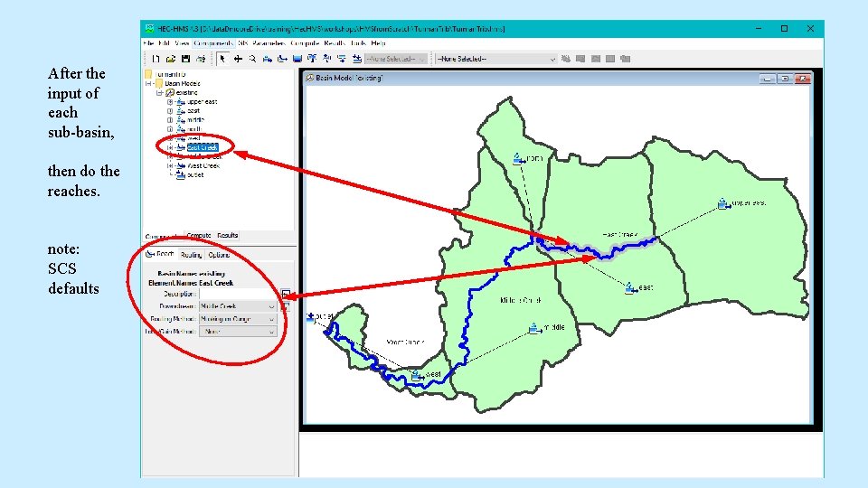The width and height of the screenshot is (868, 488).
Task: Click the global summary table icon
Action: pyautogui.click(x=580, y=59)
